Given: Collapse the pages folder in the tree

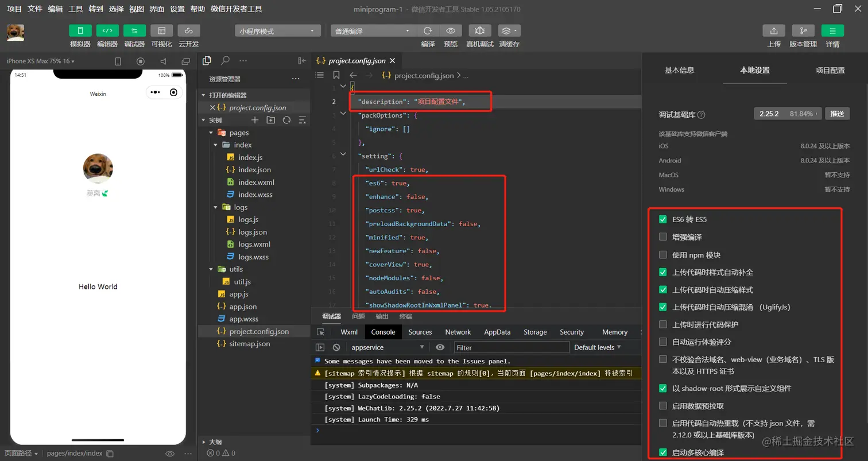Looking at the screenshot, I should 211,133.
